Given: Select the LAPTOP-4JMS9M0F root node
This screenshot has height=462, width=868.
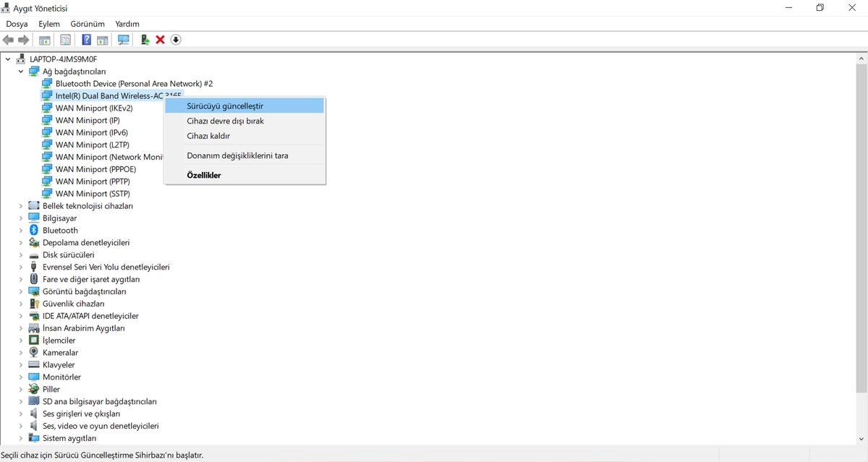Looking at the screenshot, I should pyautogui.click(x=63, y=59).
